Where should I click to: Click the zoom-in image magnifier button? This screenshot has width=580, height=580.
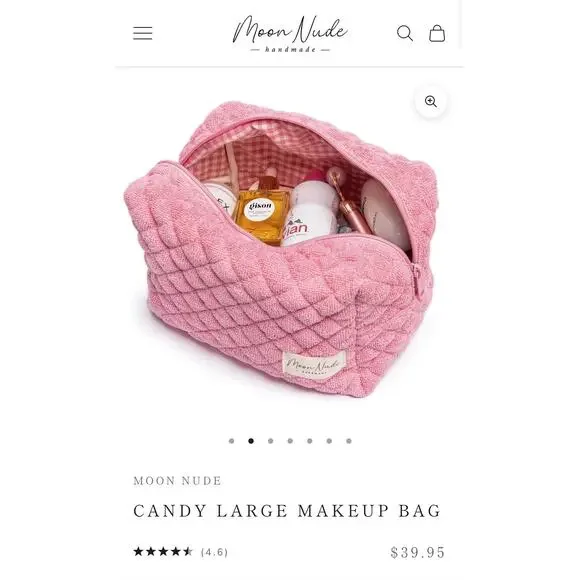[x=431, y=101]
